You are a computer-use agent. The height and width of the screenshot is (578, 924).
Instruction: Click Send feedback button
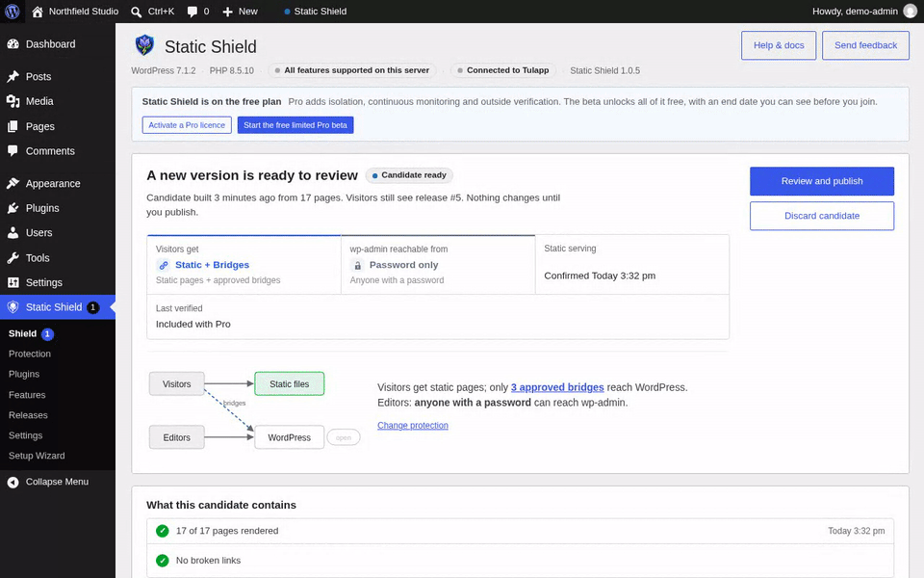click(865, 45)
